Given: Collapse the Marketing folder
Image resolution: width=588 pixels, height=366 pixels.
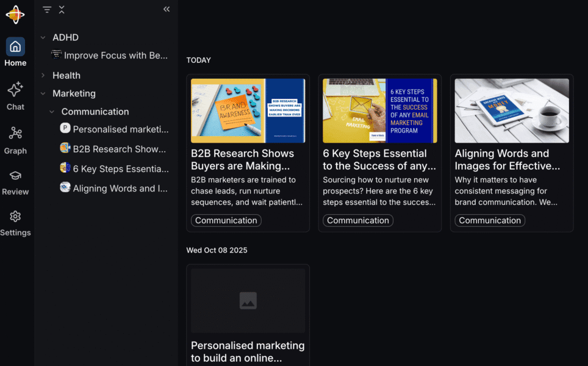Looking at the screenshot, I should click(43, 94).
